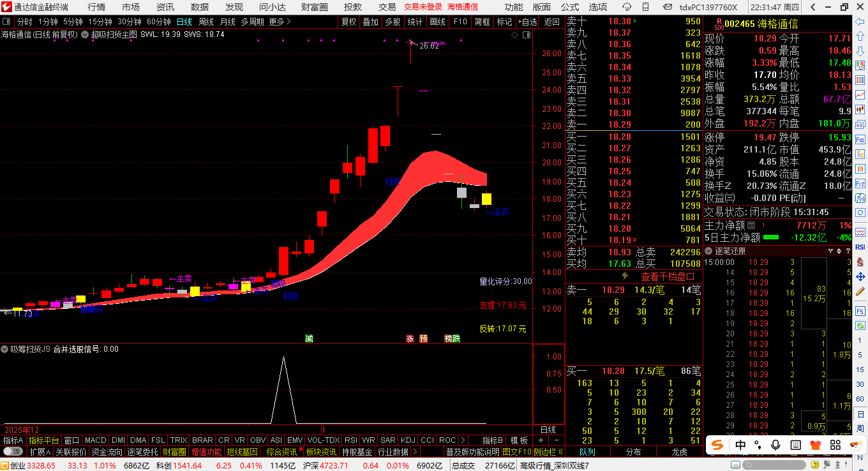The image size is (868, 471).
Task: Collapse the 侧边栏 sidebar
Action: 548,451
